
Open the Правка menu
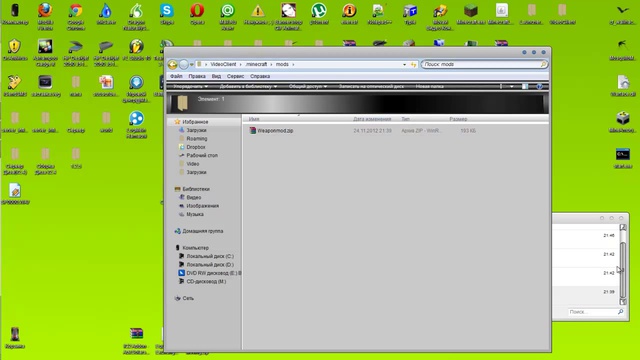click(197, 76)
